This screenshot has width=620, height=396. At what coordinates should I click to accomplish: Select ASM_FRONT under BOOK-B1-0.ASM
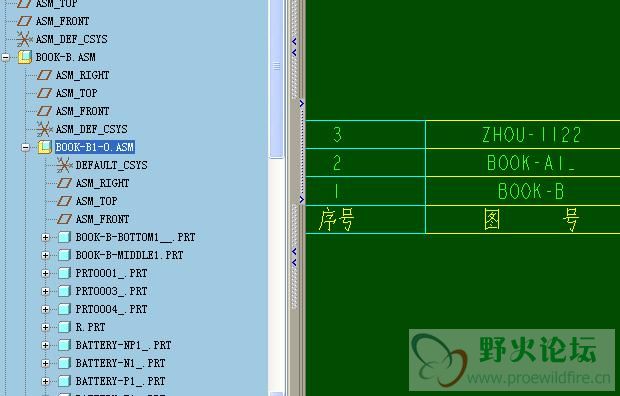pyautogui.click(x=102, y=219)
